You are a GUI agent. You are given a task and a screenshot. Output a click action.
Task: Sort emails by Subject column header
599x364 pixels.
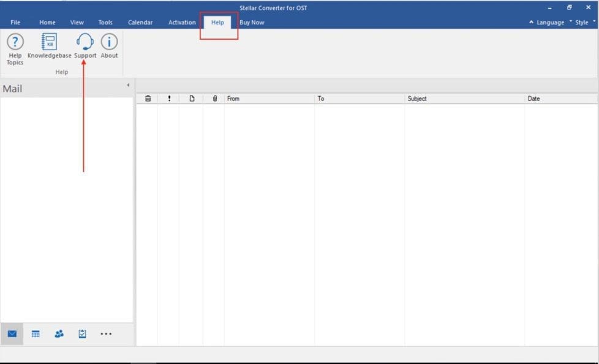[464, 98]
